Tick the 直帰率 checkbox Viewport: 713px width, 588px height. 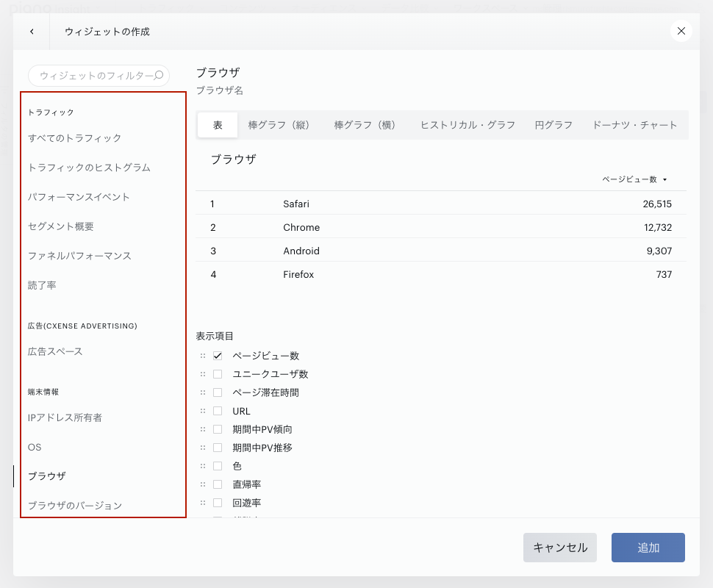[218, 484]
